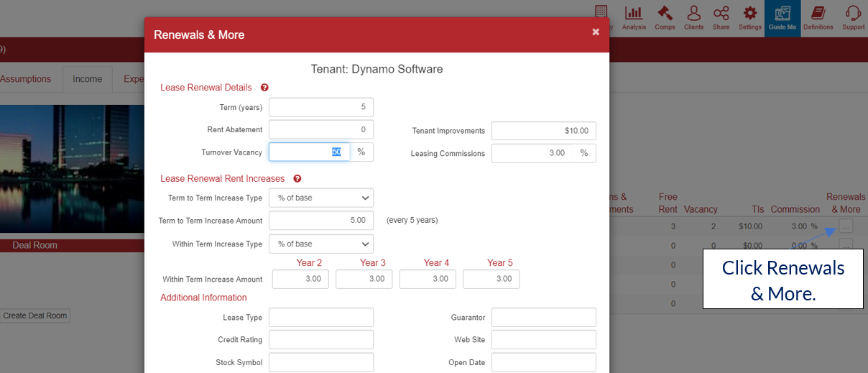
Task: Click help icon beside Lease Renewal Rent Increases
Action: [x=297, y=179]
